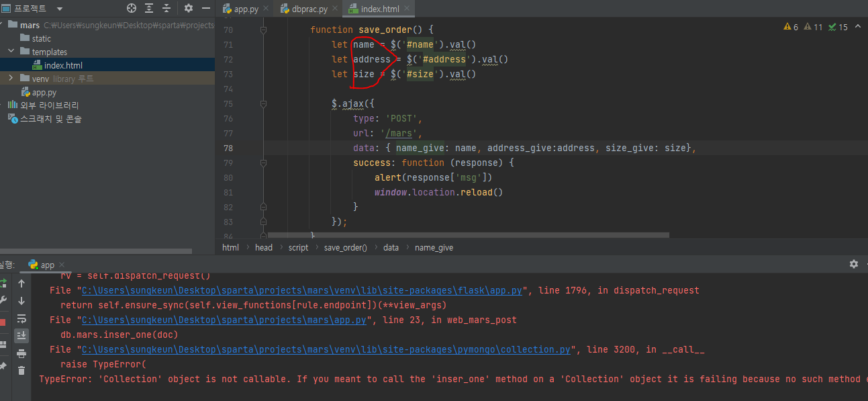The image size is (868, 401).
Task: Select the app run tab
Action: point(47,265)
